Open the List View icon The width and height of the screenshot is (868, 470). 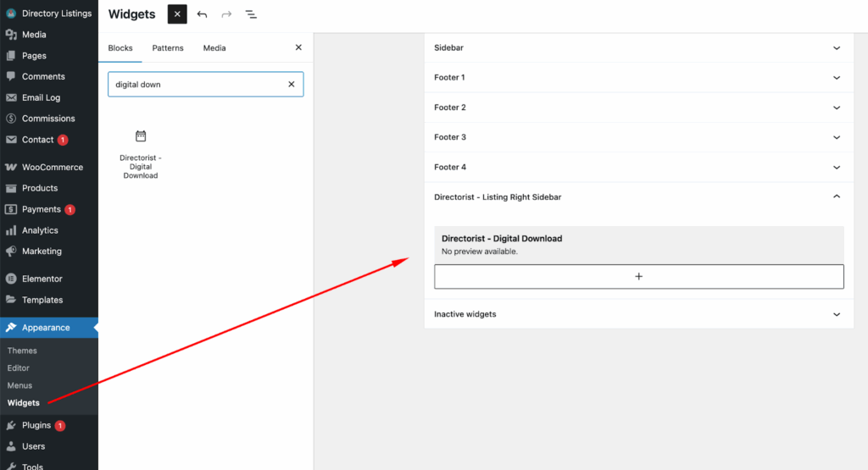pyautogui.click(x=251, y=14)
